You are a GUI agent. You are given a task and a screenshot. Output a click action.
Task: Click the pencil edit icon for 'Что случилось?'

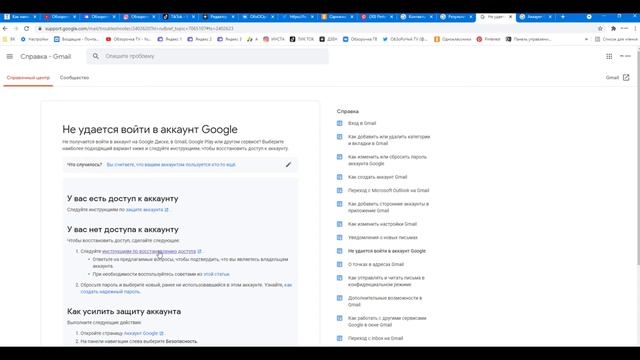(x=288, y=164)
